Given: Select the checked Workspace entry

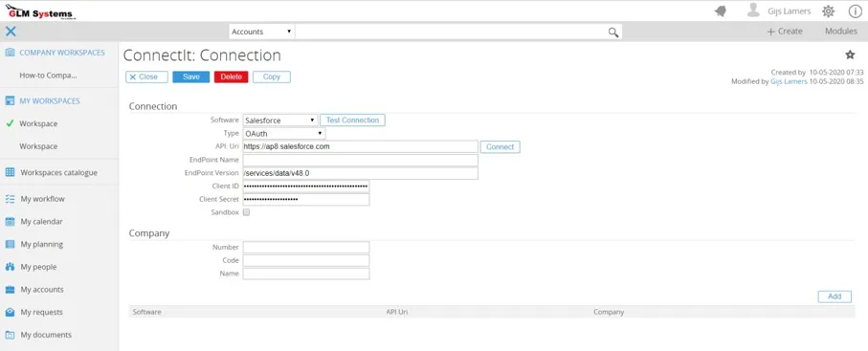Looking at the screenshot, I should [38, 123].
